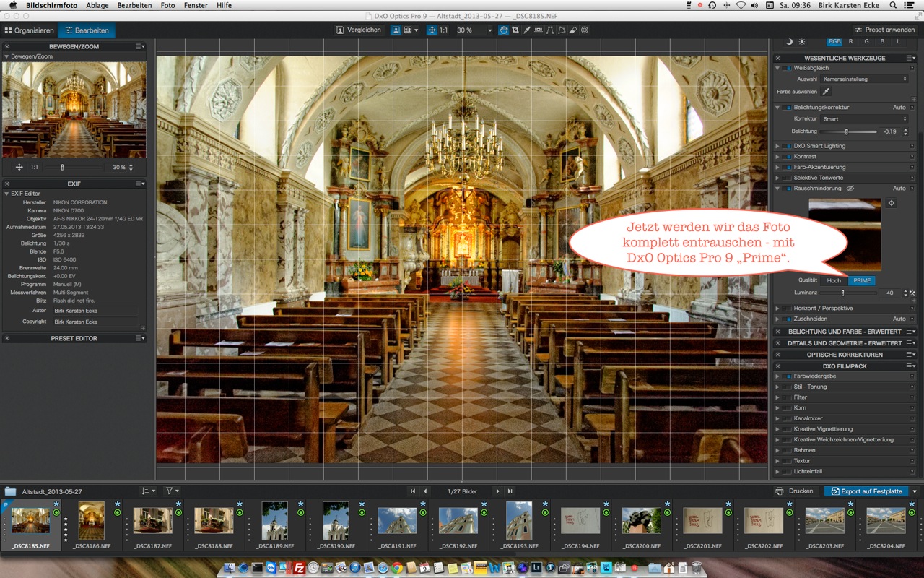924x578 pixels.
Task: Select the dust removal tool
Action: click(x=573, y=30)
